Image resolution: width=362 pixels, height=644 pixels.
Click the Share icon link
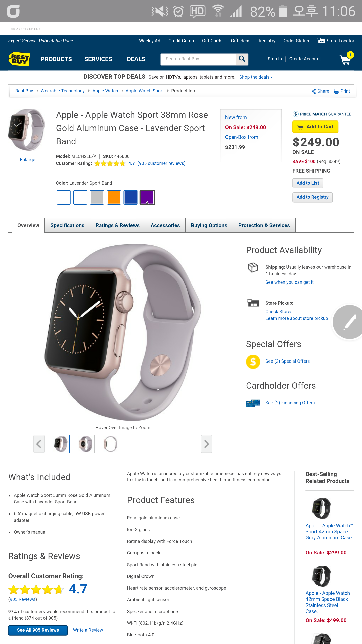320,91
